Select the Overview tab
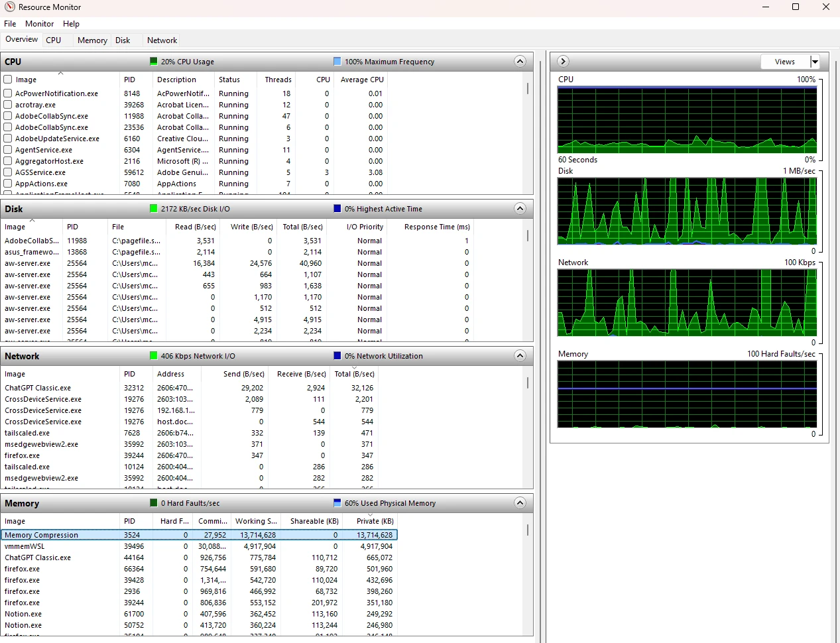 click(x=21, y=39)
